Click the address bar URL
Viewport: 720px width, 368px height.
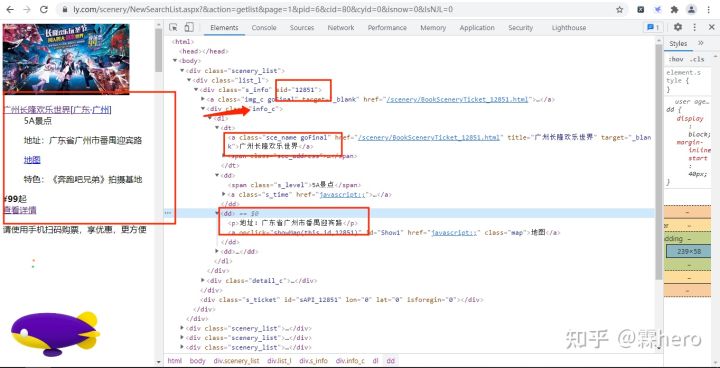tap(263, 9)
